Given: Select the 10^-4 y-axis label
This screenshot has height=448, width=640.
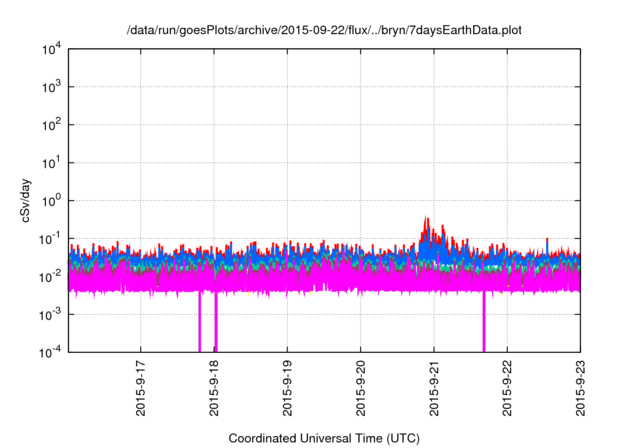Looking at the screenshot, I should point(50,352).
